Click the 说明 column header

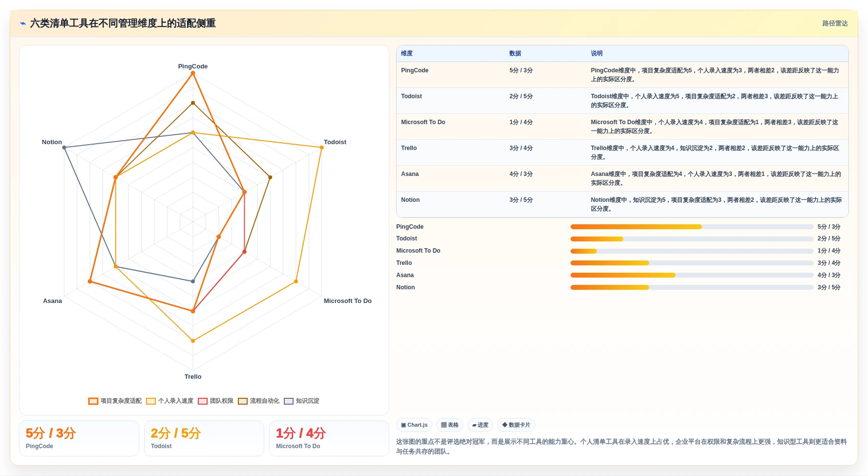tap(596, 53)
